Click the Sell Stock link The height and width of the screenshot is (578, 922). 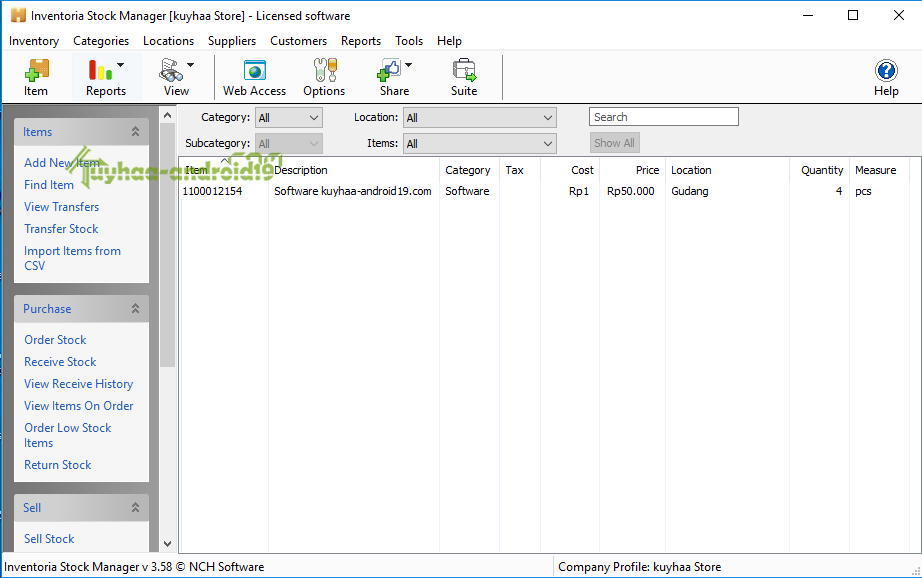click(49, 539)
